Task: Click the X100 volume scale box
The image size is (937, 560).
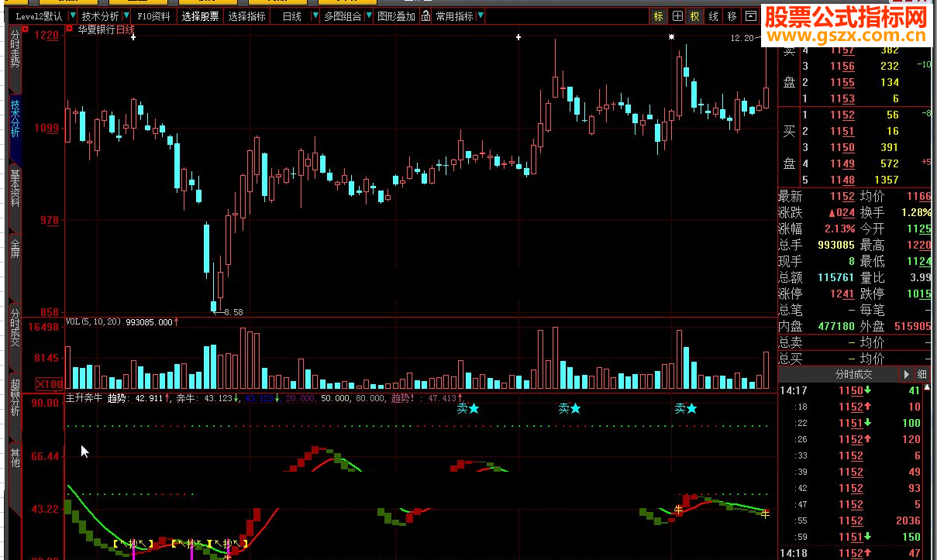Action: [x=50, y=384]
